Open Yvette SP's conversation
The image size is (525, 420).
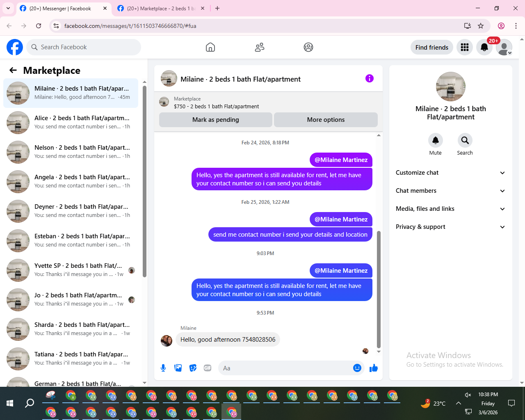pos(71,270)
